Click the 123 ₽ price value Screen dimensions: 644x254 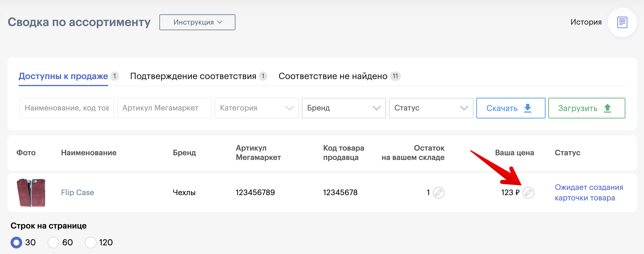510,192
